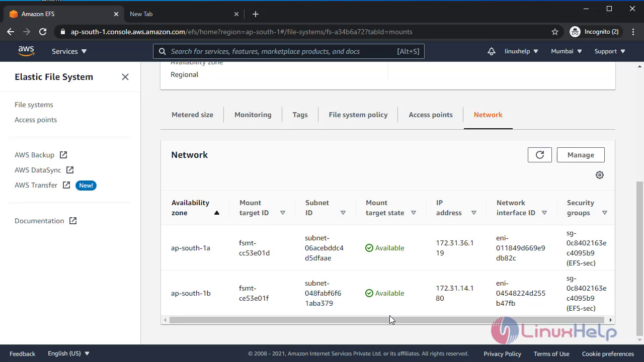Switch to the Access points tab
This screenshot has width=644, height=362.
pos(431,115)
